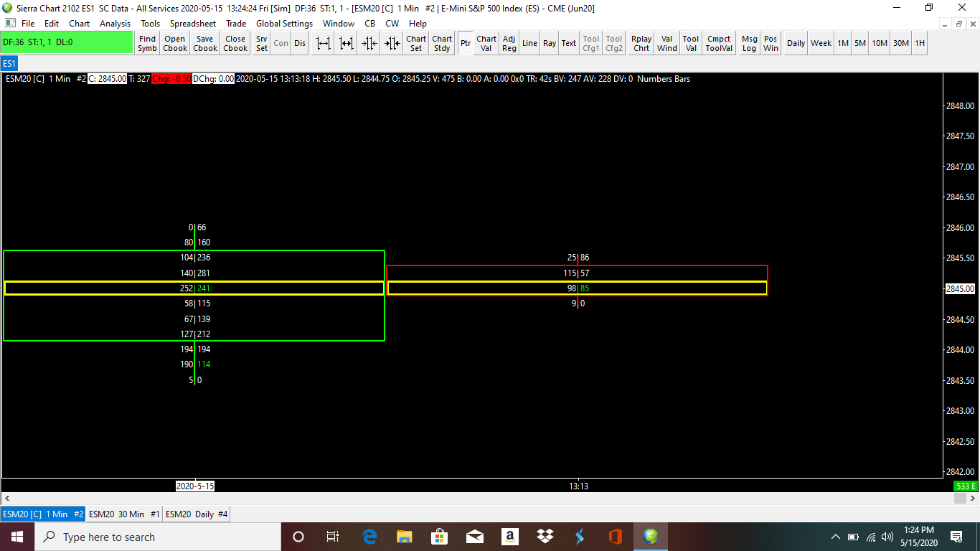This screenshot has width=980, height=551.
Task: Click the bold inward-arrows bar spacing icon
Action: click(392, 43)
